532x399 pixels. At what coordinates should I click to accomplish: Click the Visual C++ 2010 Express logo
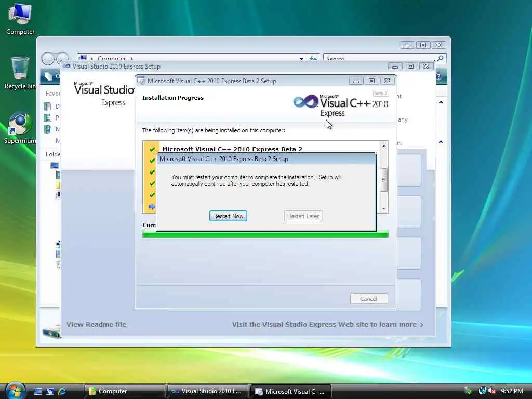[x=341, y=104]
